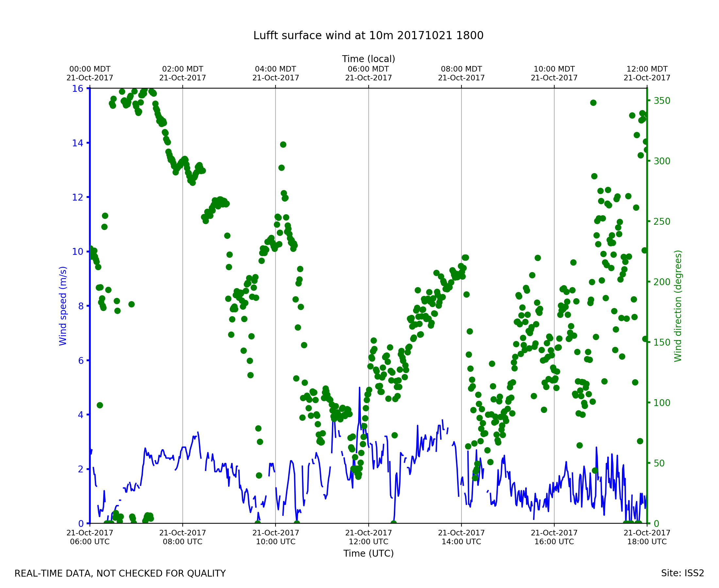The height and width of the screenshot is (588, 719).
Task: Click the 'Wind direction (degrees)' axis label
Action: 678,306
